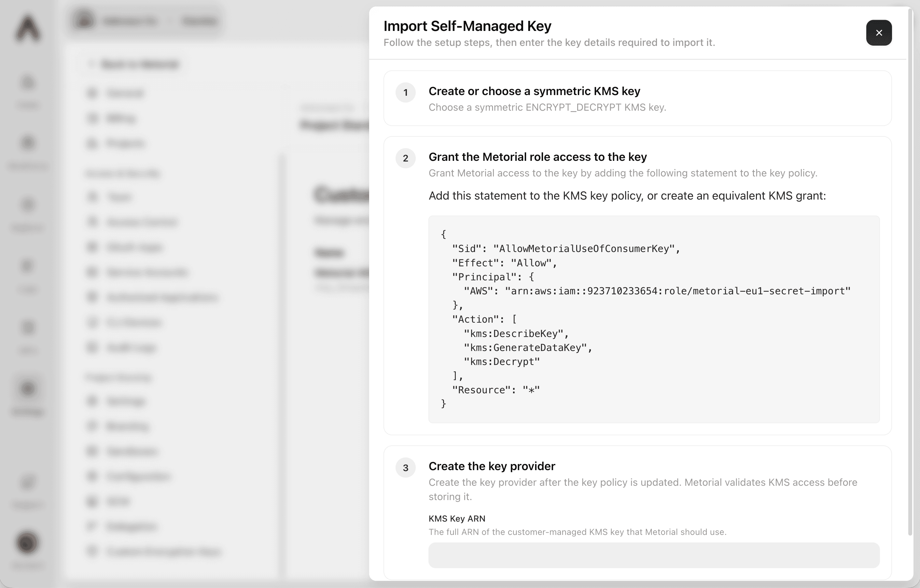Click the 'Grant the Metorial role access' heading
The image size is (920, 588).
[537, 157]
